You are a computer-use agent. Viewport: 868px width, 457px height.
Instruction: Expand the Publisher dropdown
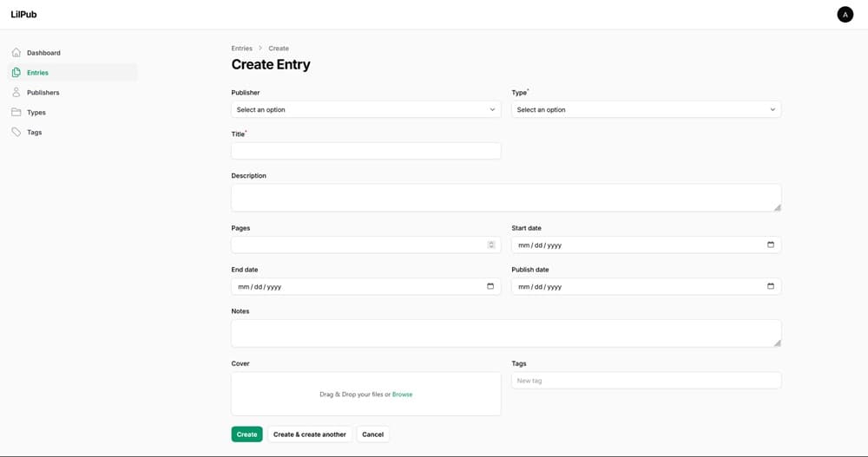point(365,110)
